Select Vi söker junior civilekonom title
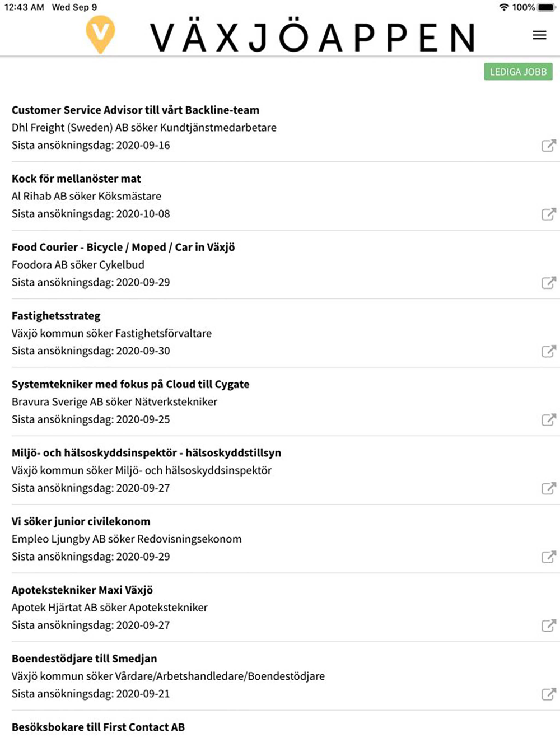Screen dimensions: 560x747 [81, 521]
